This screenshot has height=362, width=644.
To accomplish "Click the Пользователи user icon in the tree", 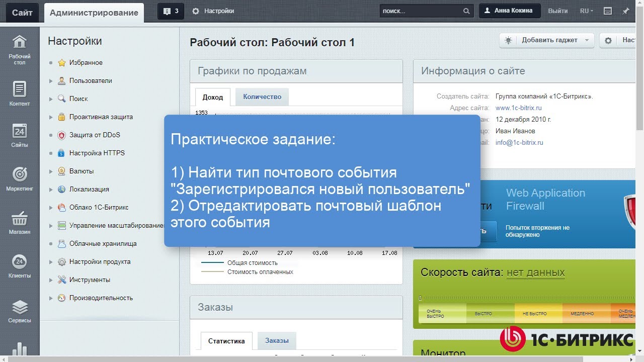I will pos(61,81).
